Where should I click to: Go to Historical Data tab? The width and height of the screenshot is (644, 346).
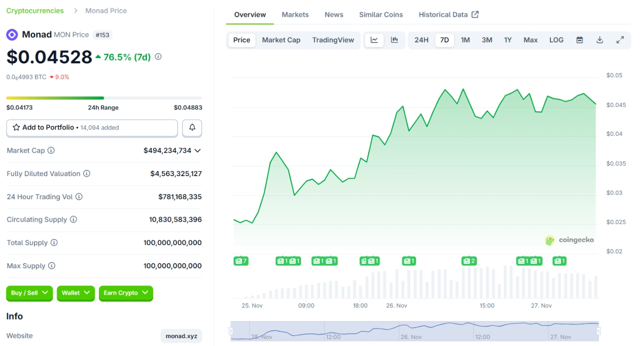coord(448,14)
